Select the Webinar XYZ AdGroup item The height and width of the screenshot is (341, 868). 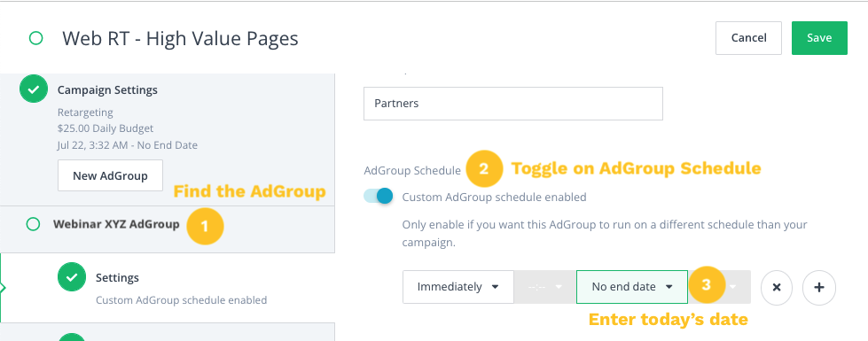pos(116,224)
